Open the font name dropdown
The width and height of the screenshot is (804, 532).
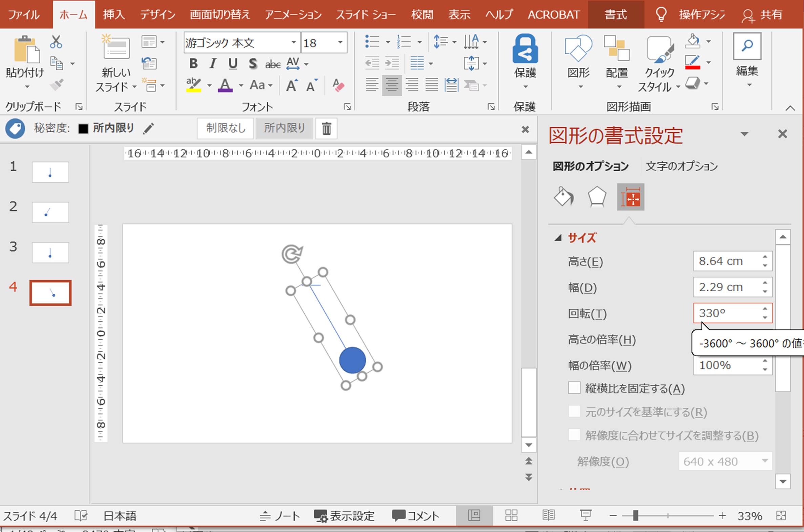(x=293, y=43)
